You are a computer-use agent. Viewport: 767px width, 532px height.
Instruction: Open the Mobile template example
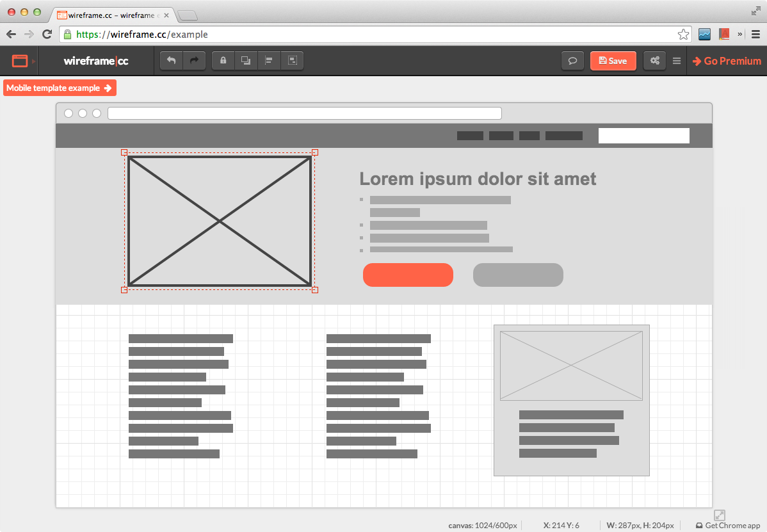point(60,88)
